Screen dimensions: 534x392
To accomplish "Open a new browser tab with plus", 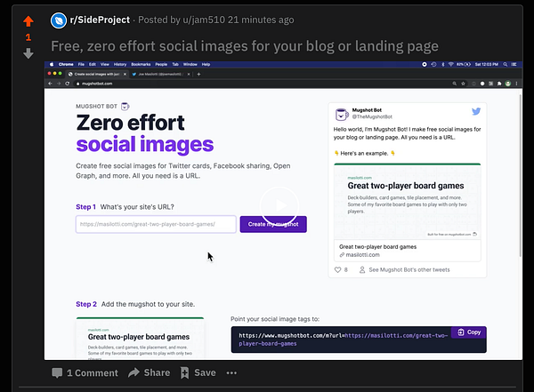I will tap(198, 74).
